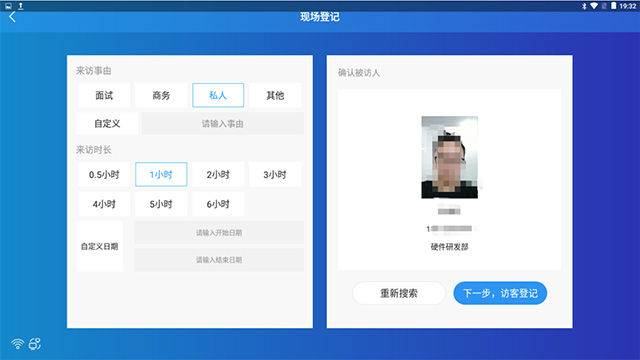
Task: Set visit duration to 0.5小时
Action: (x=104, y=174)
